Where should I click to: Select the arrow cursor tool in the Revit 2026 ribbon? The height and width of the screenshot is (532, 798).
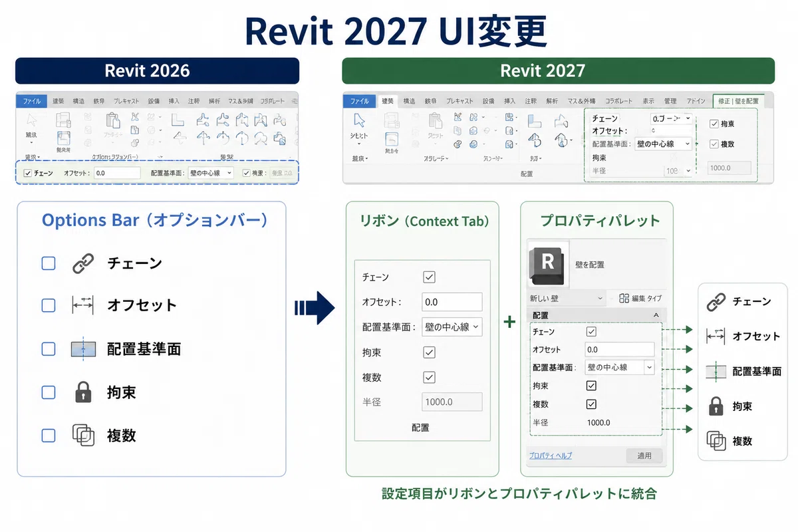[x=31, y=120]
